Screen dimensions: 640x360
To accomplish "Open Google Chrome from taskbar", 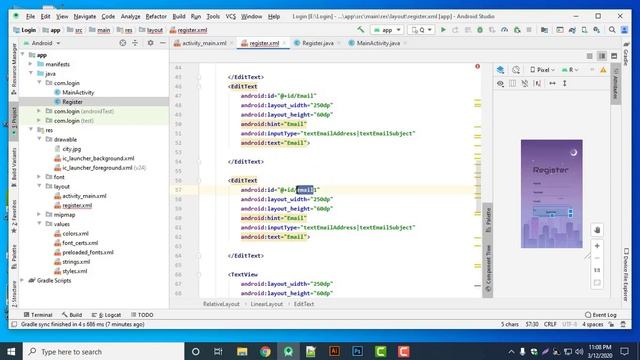I will point(265,351).
